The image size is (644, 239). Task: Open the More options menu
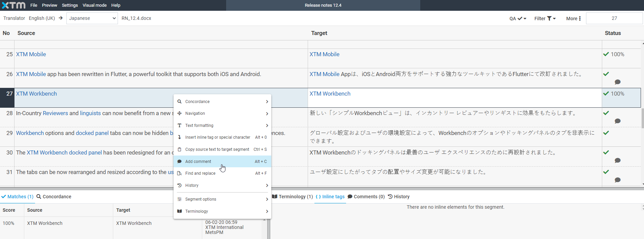pos(574,19)
